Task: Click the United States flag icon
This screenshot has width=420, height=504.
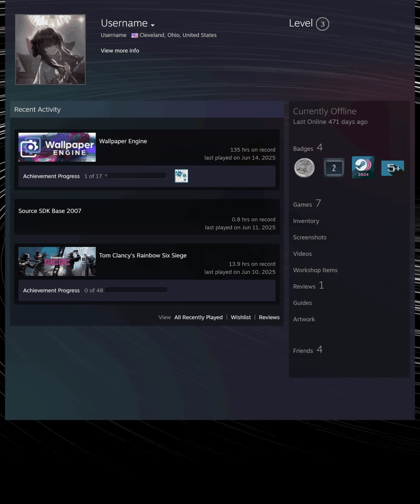Action: [x=135, y=35]
